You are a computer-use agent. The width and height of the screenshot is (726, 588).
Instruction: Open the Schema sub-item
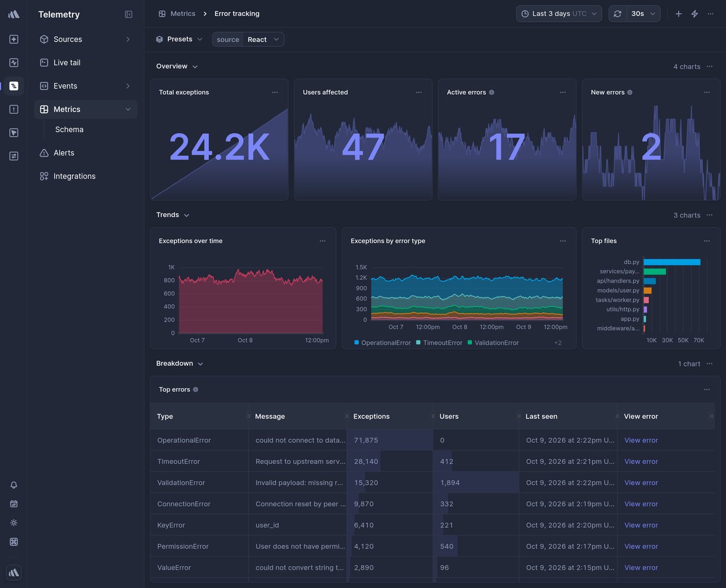[69, 129]
